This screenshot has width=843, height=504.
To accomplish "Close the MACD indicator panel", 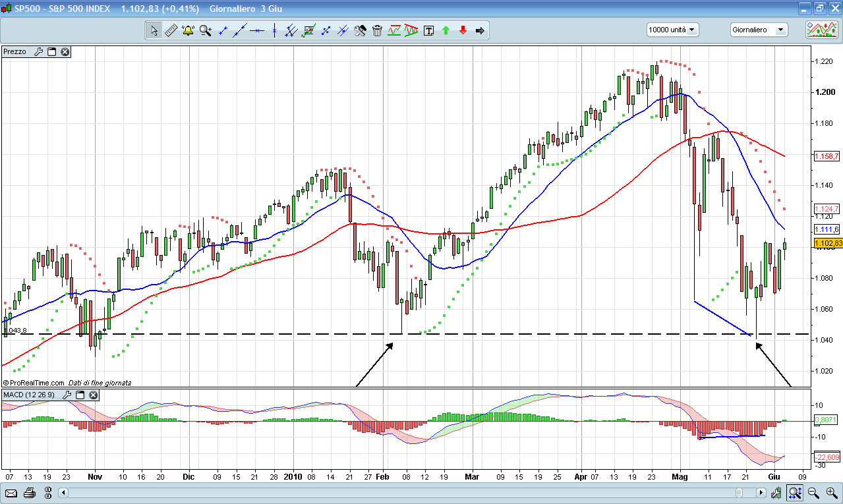I will [94, 395].
